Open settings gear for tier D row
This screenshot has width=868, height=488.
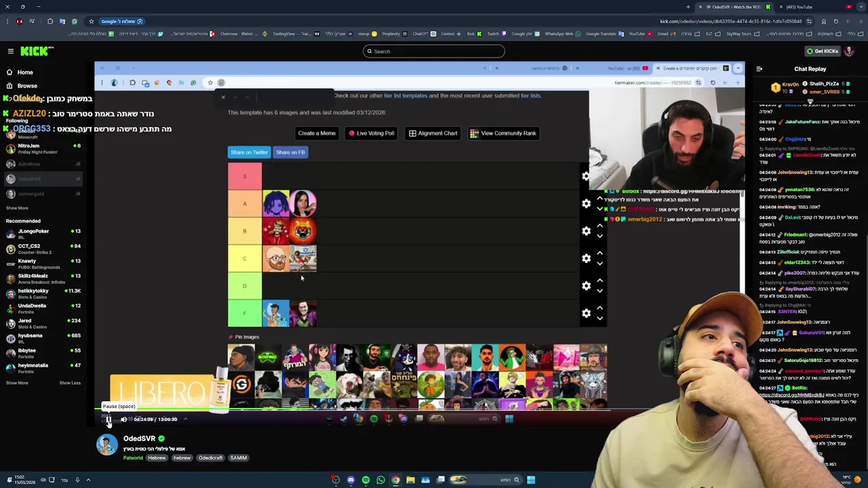point(586,286)
